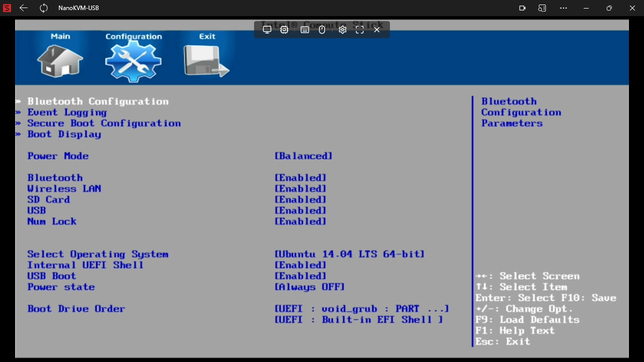This screenshot has width=644, height=362.
Task: Click the back arrow in title bar
Action: click(x=24, y=8)
